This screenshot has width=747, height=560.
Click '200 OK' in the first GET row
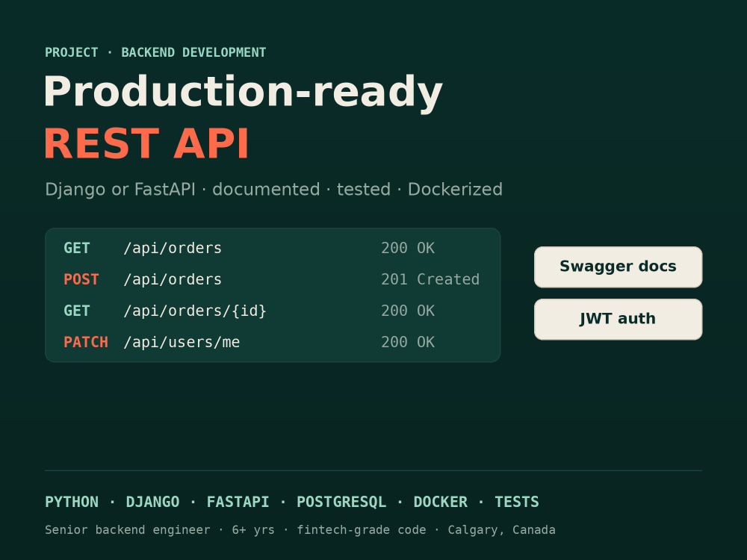click(408, 248)
